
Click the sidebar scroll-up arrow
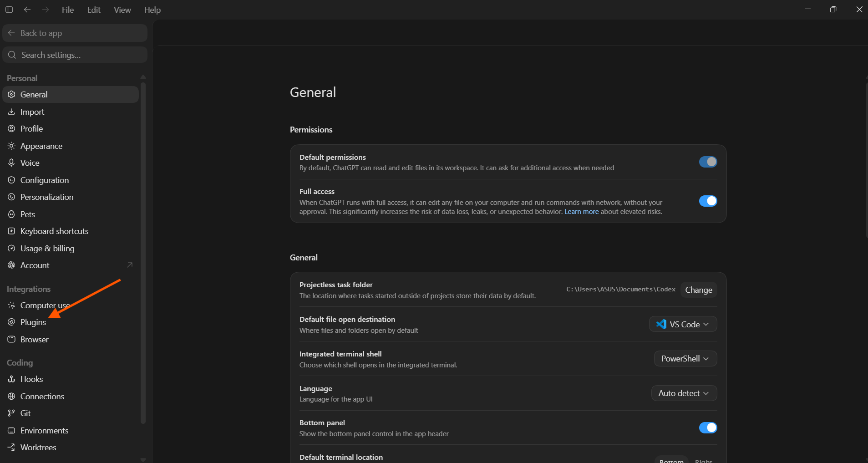(143, 77)
